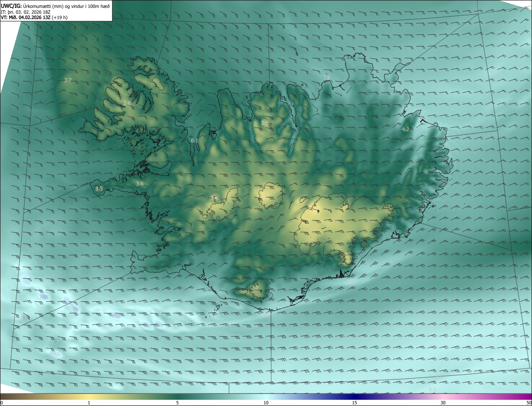Click the 30 tick on the color scale
This screenshot has height=406, width=532.
click(443, 403)
